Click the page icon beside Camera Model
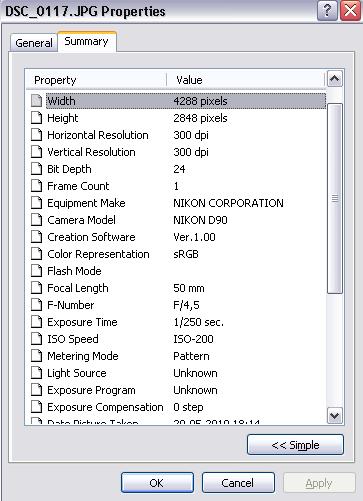Viewport: 363px width, 501px height. pos(37,220)
